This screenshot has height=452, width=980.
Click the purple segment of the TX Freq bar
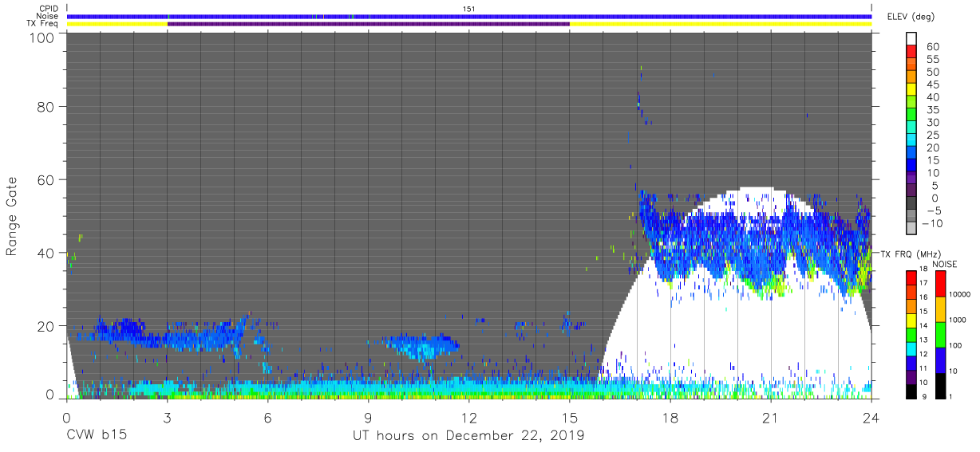click(368, 24)
